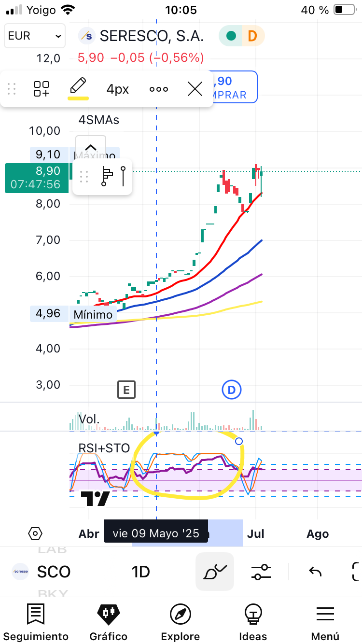Open the Menú tab
Viewport: 362px width, 644px height.
click(x=325, y=622)
